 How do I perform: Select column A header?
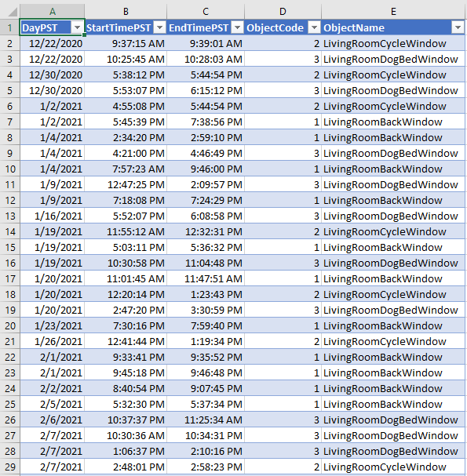53,12
